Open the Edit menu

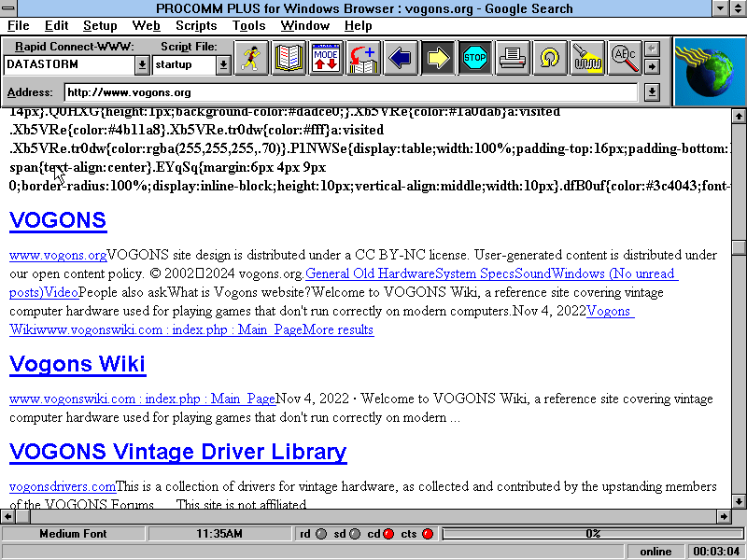56,26
